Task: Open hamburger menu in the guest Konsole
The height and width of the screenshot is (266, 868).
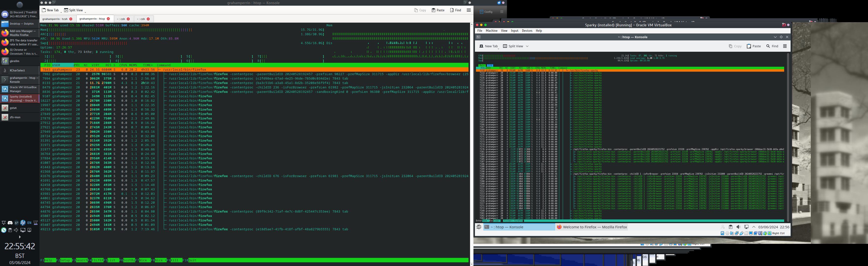Action: click(x=785, y=46)
